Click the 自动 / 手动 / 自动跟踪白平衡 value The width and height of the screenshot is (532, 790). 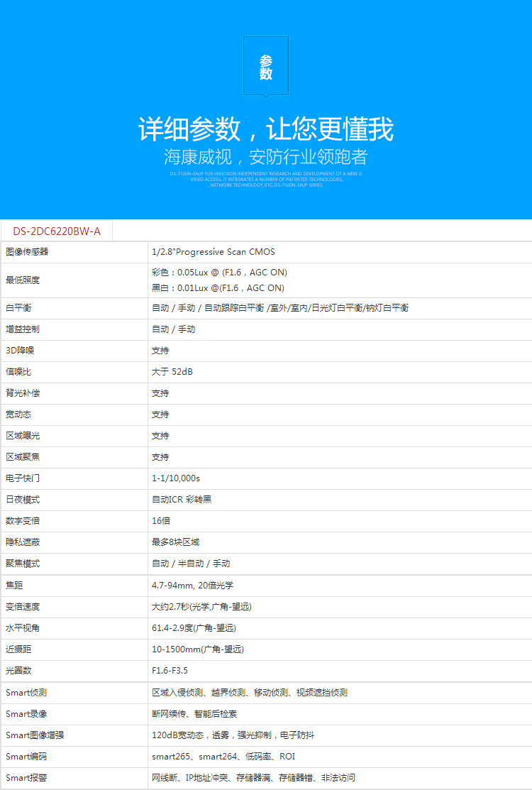(280, 308)
